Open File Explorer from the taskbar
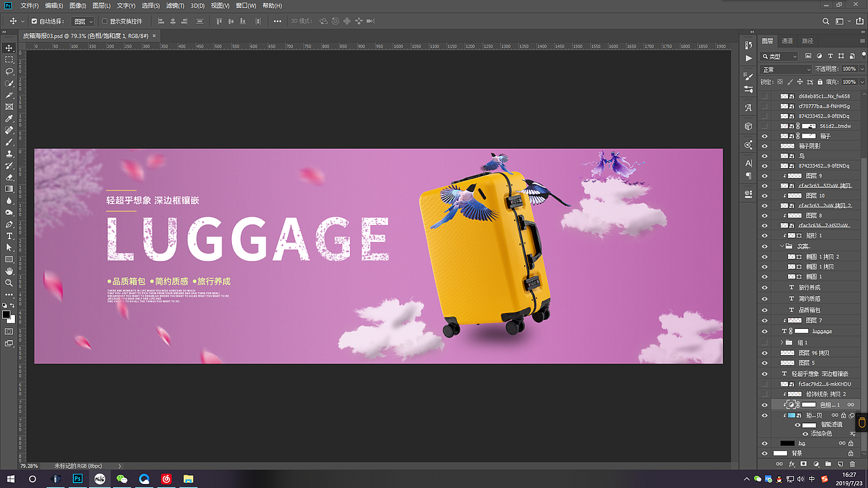The height and width of the screenshot is (488, 868). click(x=189, y=479)
